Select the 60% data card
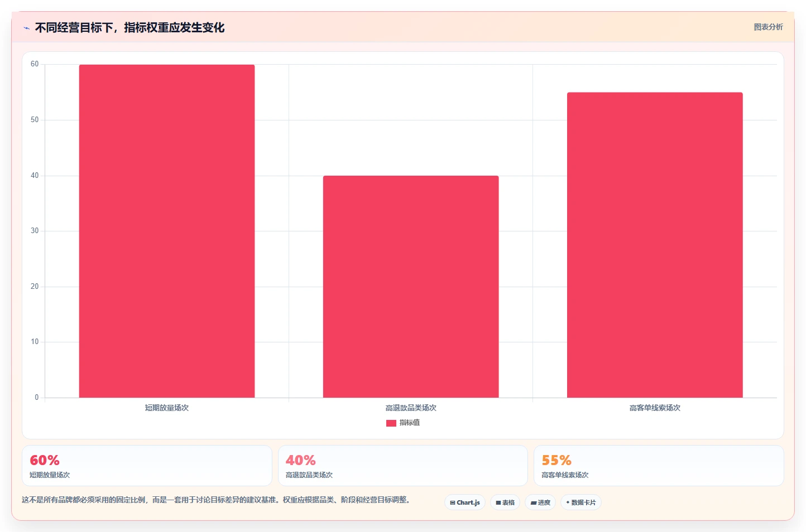Screen dimensions: 806x532 pyautogui.click(x=147, y=466)
